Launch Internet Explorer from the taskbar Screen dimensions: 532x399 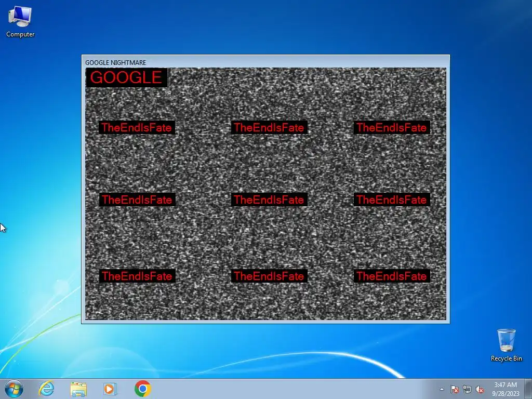click(x=46, y=389)
